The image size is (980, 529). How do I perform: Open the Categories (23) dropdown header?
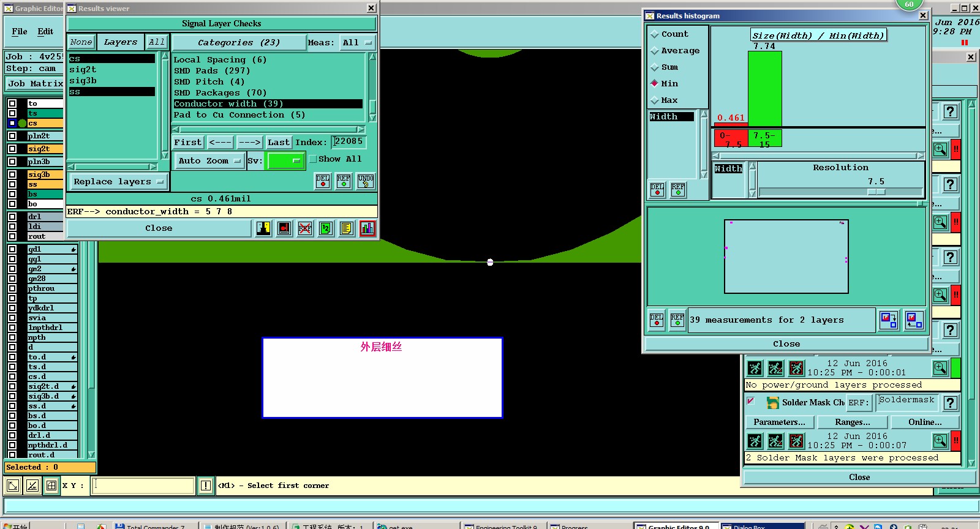point(239,42)
